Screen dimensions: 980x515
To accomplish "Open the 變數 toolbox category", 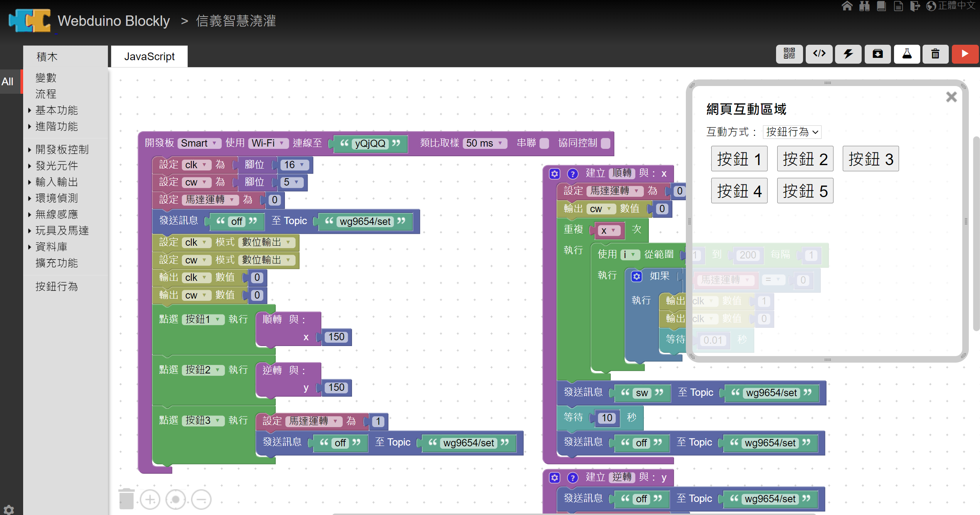I will click(x=46, y=78).
